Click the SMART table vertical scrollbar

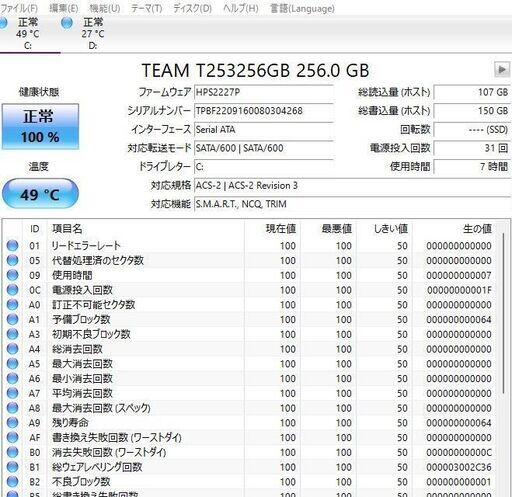pyautogui.click(x=503, y=313)
